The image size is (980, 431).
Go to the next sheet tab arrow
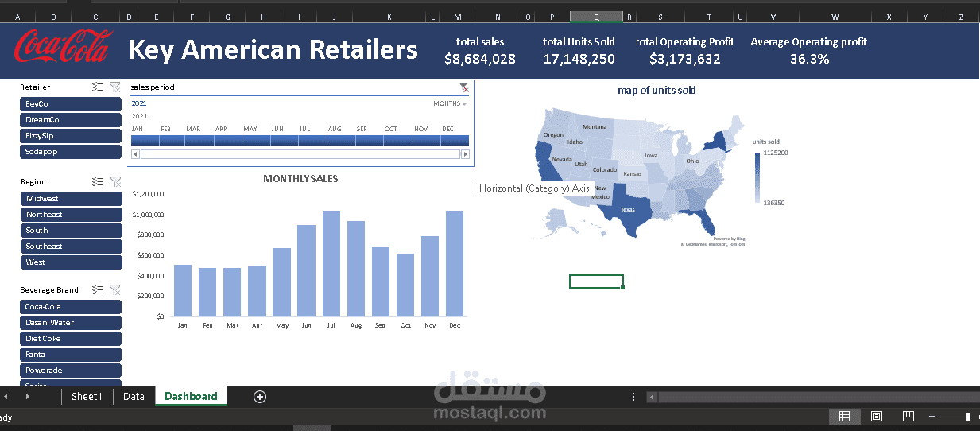pyautogui.click(x=28, y=396)
